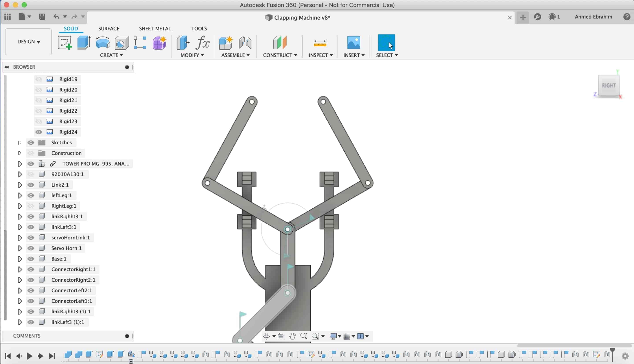Switch to the TOOLS tab
The width and height of the screenshot is (634, 364).
pyautogui.click(x=199, y=29)
